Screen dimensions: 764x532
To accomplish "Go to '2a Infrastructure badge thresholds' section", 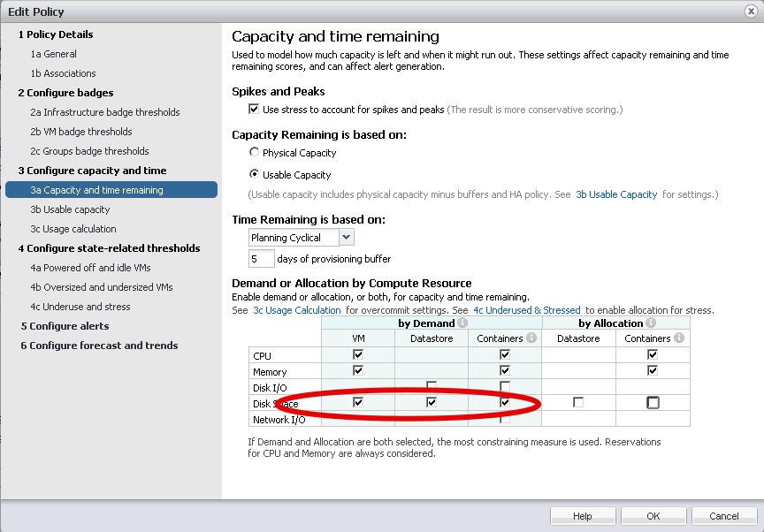I will coord(104,112).
